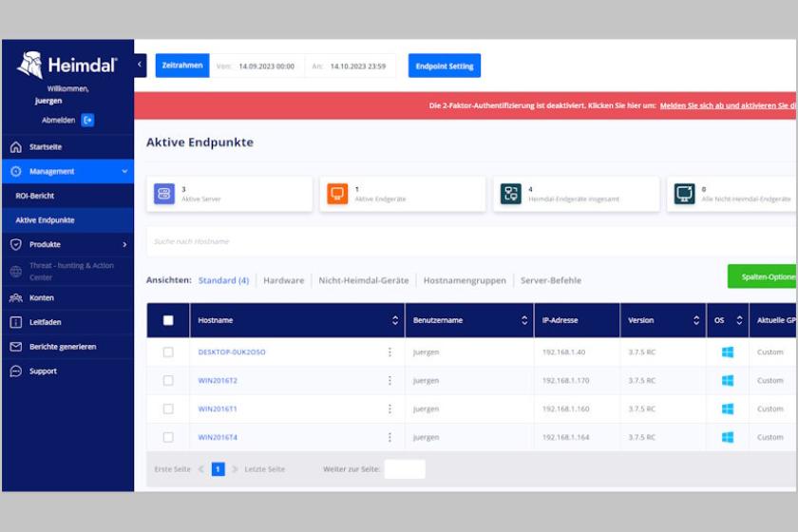This screenshot has height=532, width=798.
Task: Click the Abmelden logout icon
Action: coord(87,120)
